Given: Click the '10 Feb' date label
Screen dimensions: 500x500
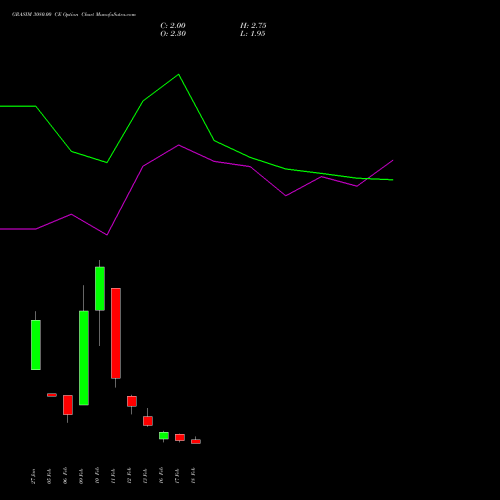Looking at the screenshot, I should pyautogui.click(x=97, y=476).
